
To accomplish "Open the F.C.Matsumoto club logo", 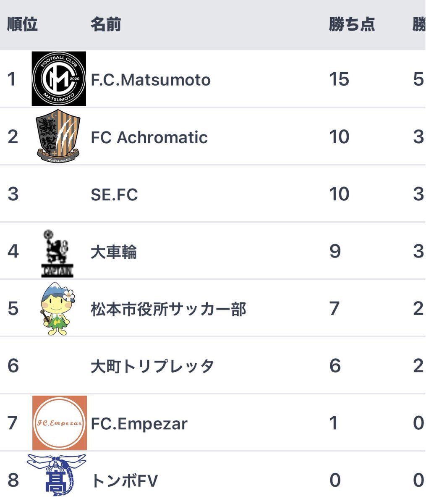I will click(x=59, y=79).
